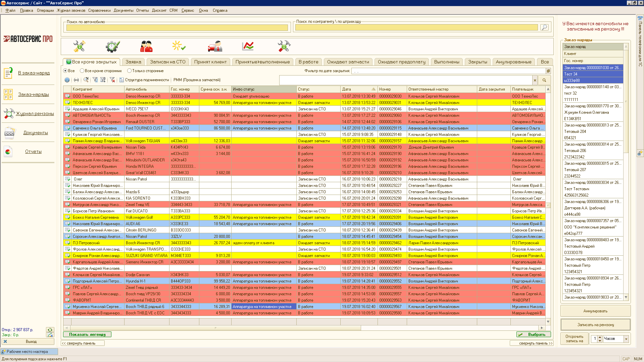
Task: Select the 'Все кроме сторонних' radio button
Action: click(82, 71)
